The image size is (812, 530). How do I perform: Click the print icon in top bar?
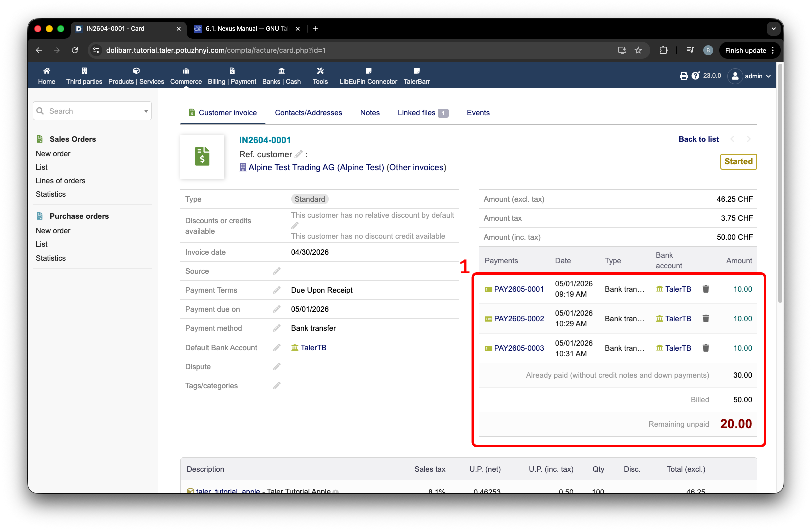click(684, 76)
